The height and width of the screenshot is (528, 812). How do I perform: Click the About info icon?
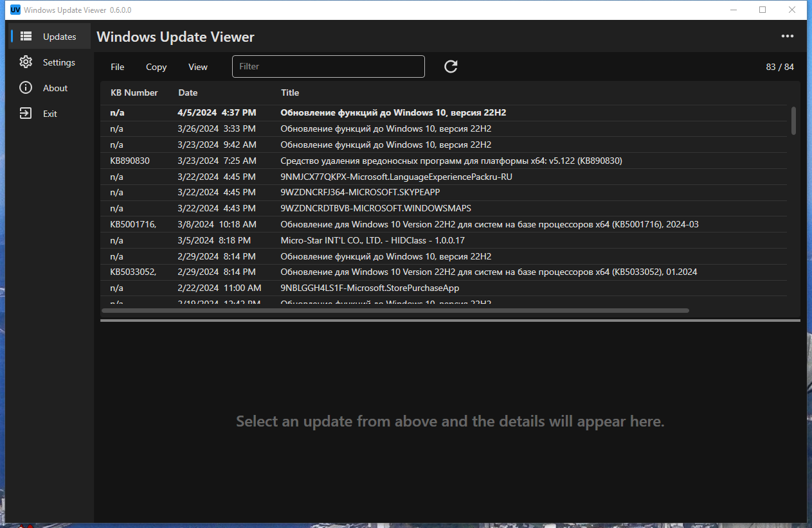(x=26, y=88)
